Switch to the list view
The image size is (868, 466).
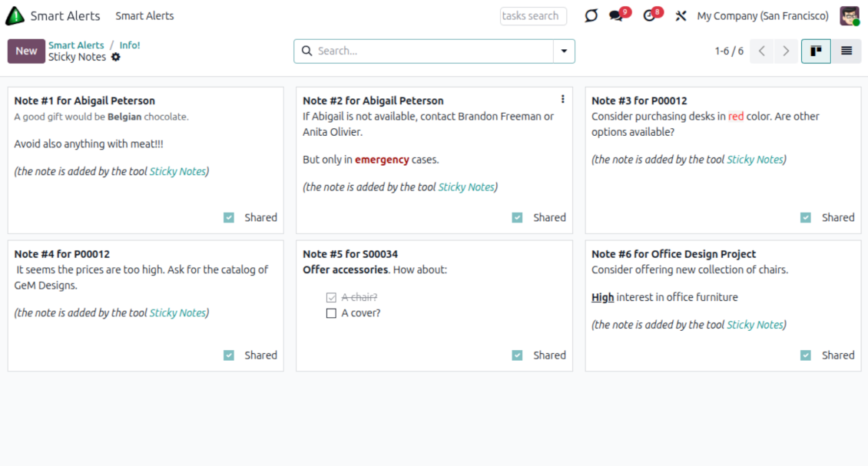846,51
